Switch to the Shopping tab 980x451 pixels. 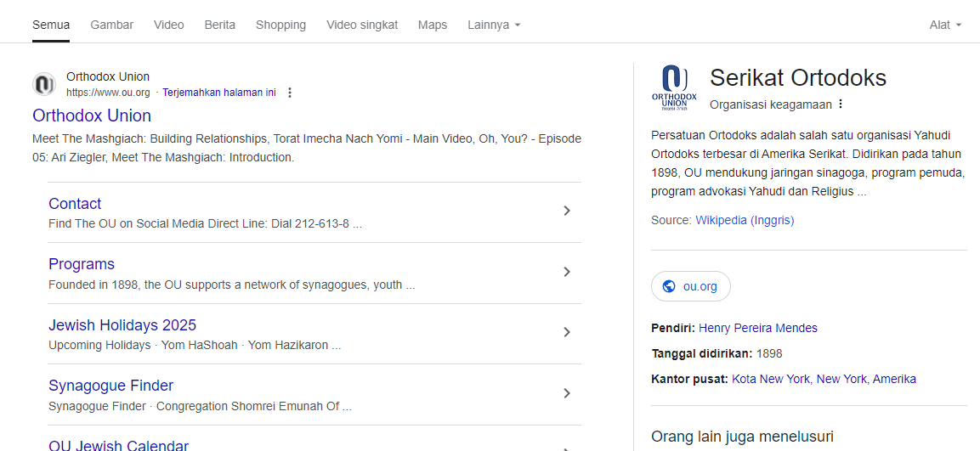[x=280, y=25]
